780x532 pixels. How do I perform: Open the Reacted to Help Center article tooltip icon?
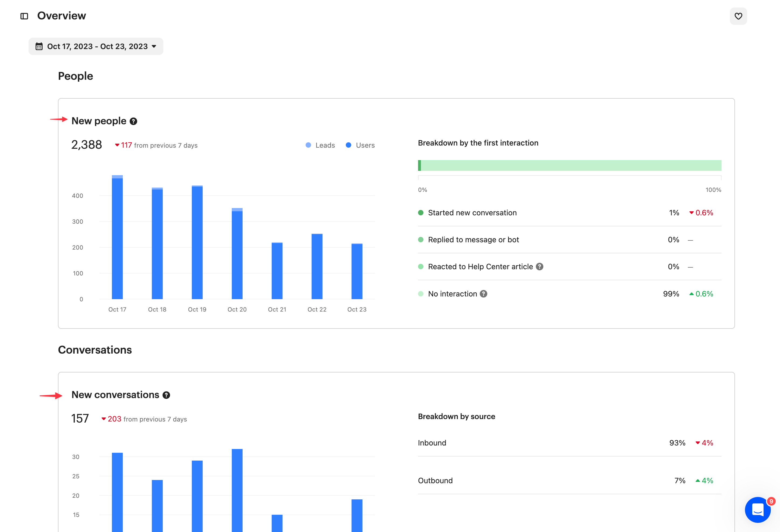click(540, 266)
